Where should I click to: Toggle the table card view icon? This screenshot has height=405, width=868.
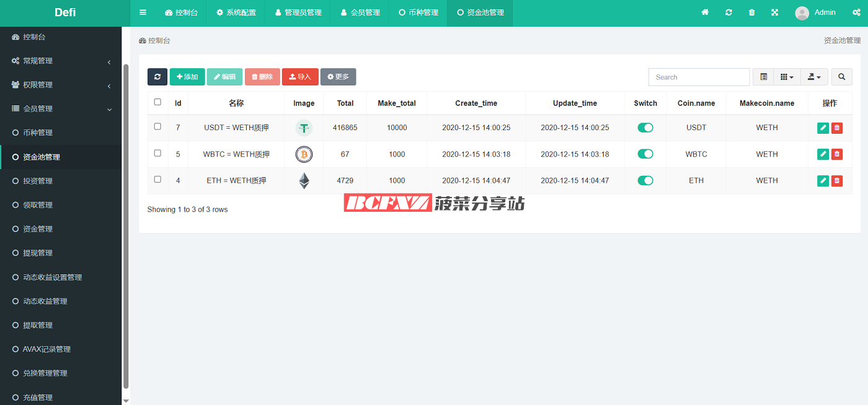click(764, 77)
